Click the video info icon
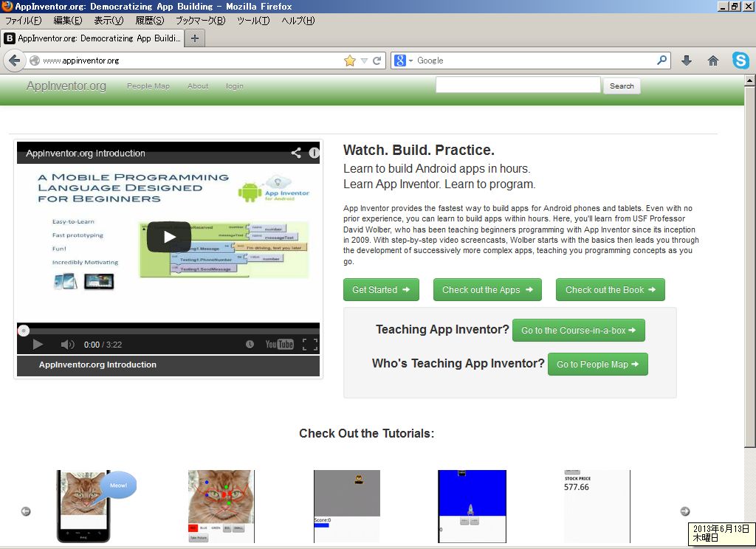Screen dimensions: 756x549 (313, 153)
